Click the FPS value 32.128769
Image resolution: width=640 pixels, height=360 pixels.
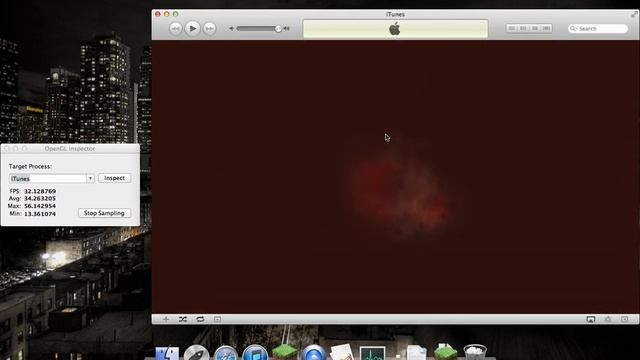pyautogui.click(x=40, y=191)
